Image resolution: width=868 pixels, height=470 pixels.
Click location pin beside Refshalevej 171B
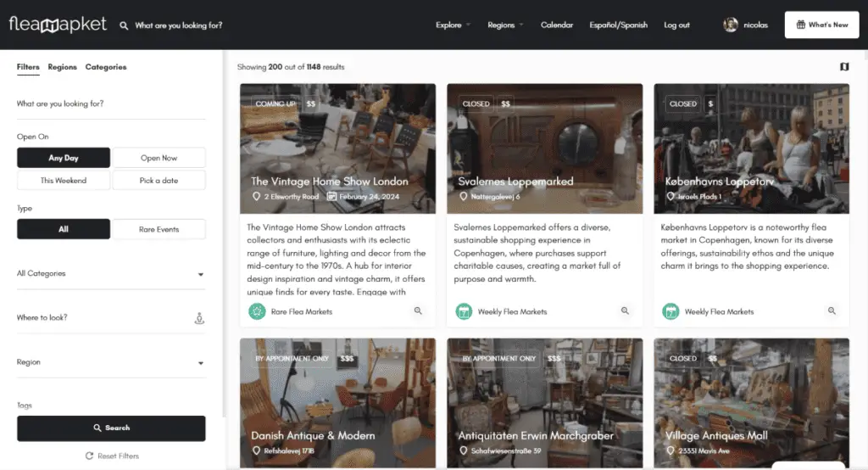(x=256, y=450)
